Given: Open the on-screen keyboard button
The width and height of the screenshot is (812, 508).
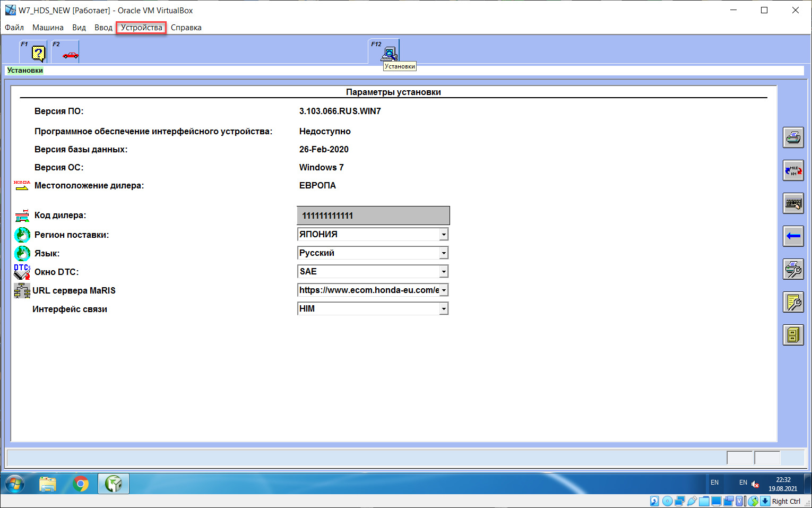Looking at the screenshot, I should point(793,203).
